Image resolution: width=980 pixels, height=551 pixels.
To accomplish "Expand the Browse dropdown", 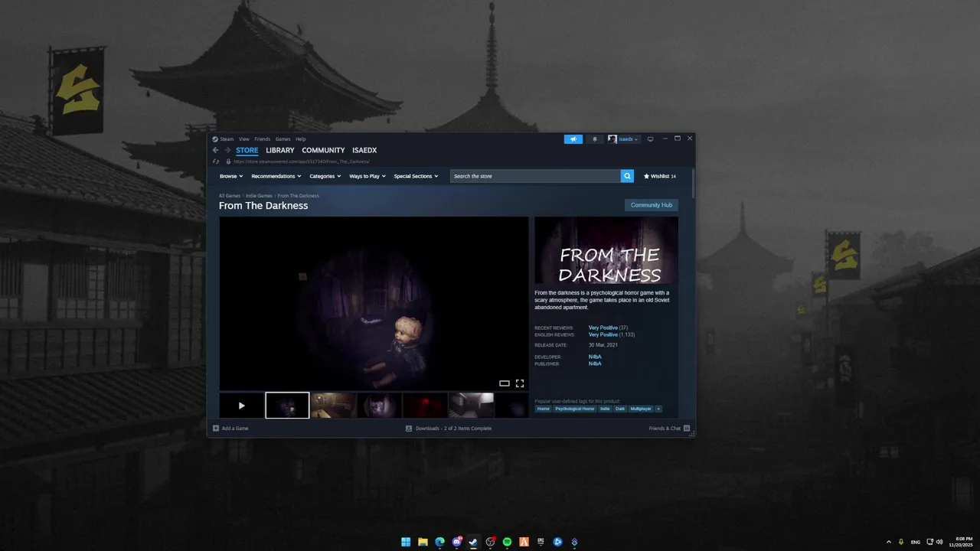I will click(230, 176).
